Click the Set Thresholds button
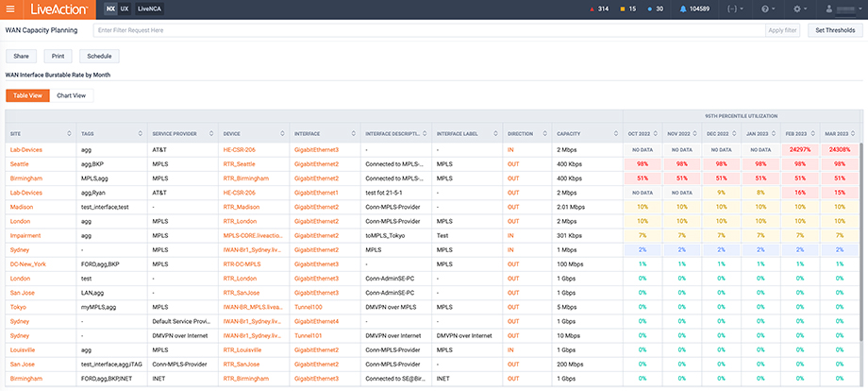 coord(835,30)
